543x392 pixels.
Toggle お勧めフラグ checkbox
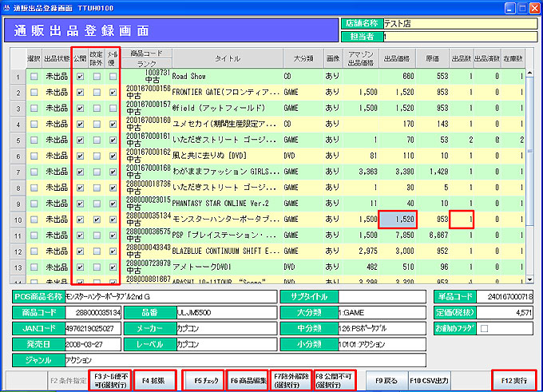pos(484,327)
